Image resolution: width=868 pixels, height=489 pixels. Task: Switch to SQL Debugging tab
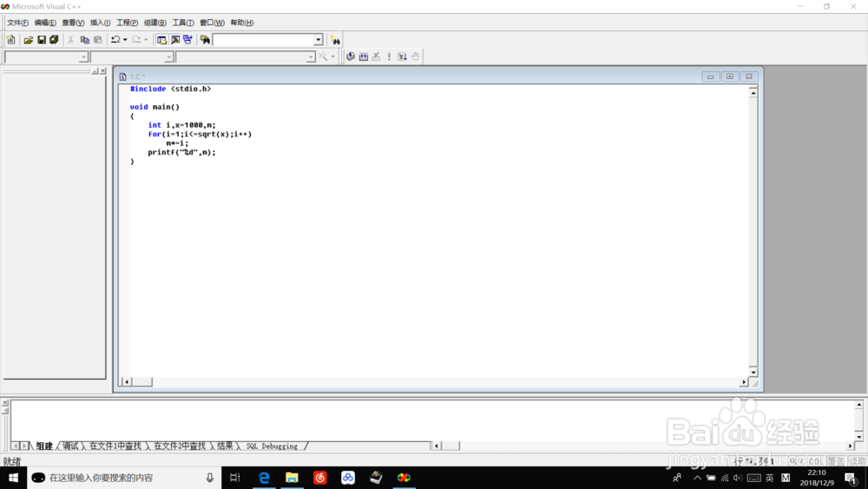click(x=272, y=446)
